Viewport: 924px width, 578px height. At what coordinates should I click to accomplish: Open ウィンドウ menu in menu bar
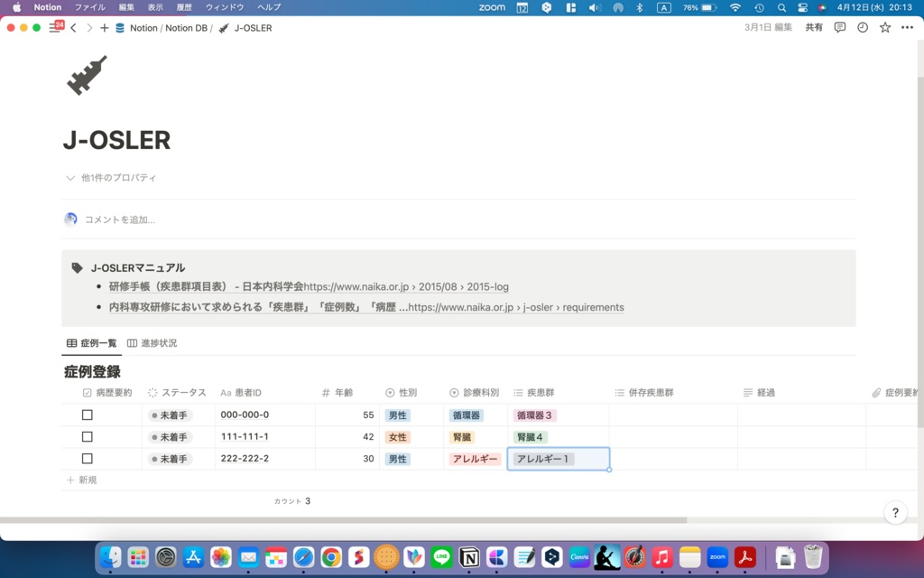225,7
